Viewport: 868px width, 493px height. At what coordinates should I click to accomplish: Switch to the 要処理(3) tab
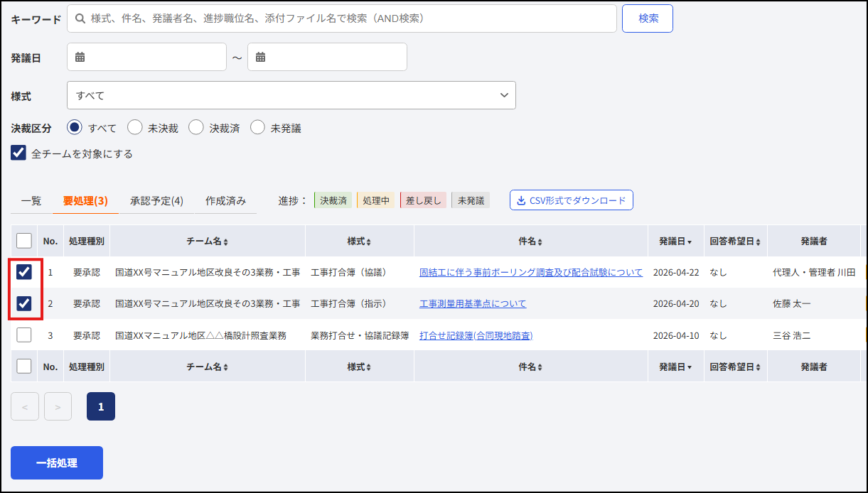[x=85, y=201]
